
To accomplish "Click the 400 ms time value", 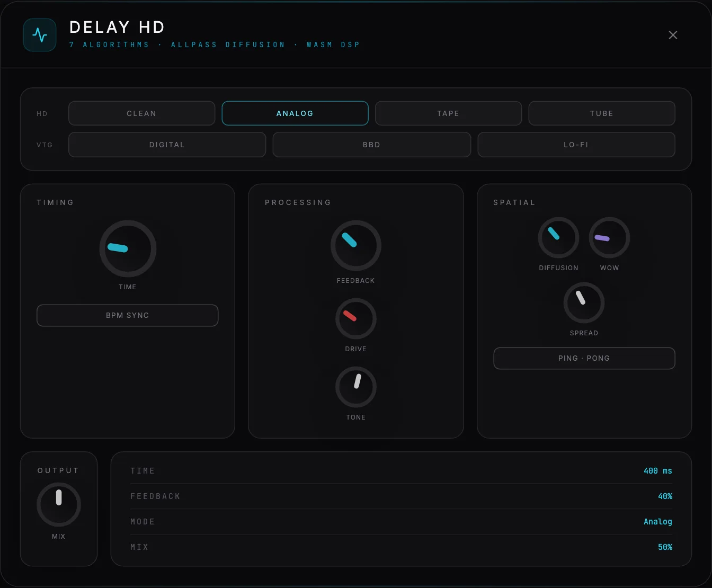I will pyautogui.click(x=657, y=471).
